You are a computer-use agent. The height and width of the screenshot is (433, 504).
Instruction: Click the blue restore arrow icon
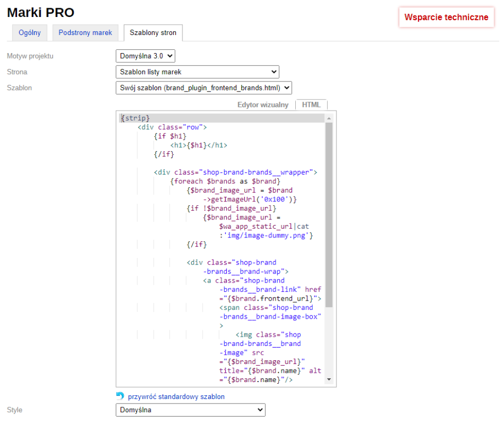click(120, 396)
